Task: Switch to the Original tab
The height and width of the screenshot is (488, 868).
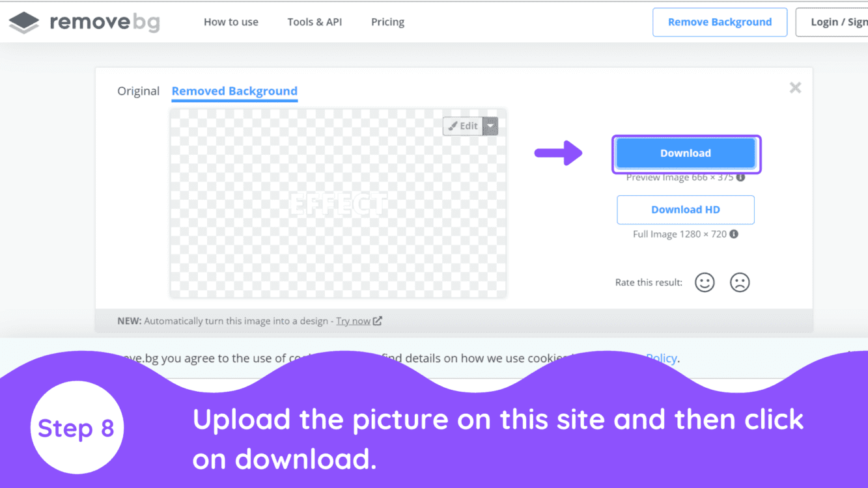Action: point(138,91)
